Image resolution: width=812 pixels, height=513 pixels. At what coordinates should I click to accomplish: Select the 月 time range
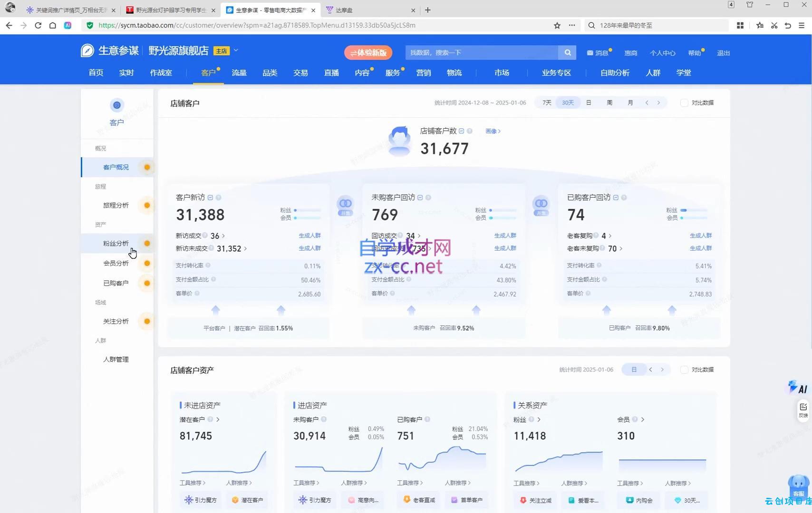(x=630, y=103)
